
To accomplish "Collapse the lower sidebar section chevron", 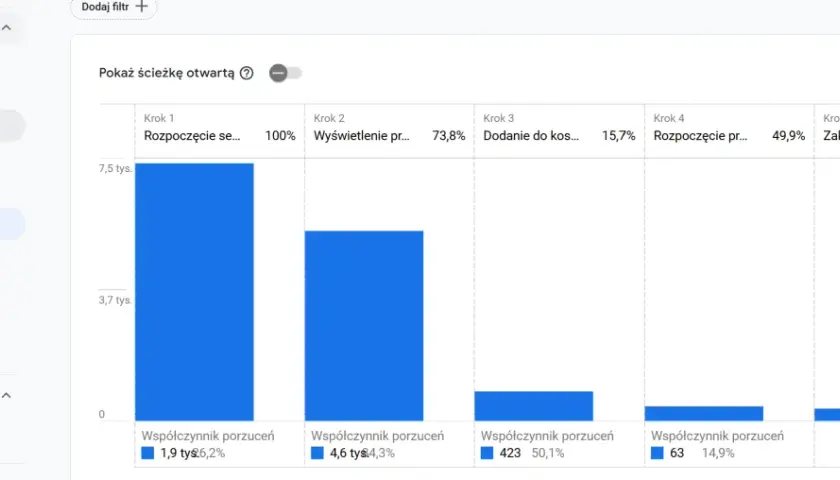I will coord(6,395).
